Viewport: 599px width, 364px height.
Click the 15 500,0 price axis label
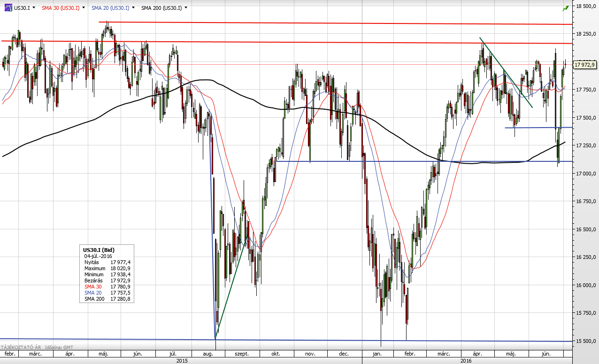(x=586, y=341)
